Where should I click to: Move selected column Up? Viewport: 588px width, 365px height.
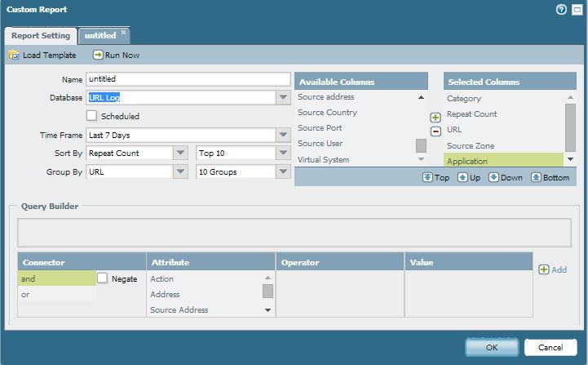(468, 177)
